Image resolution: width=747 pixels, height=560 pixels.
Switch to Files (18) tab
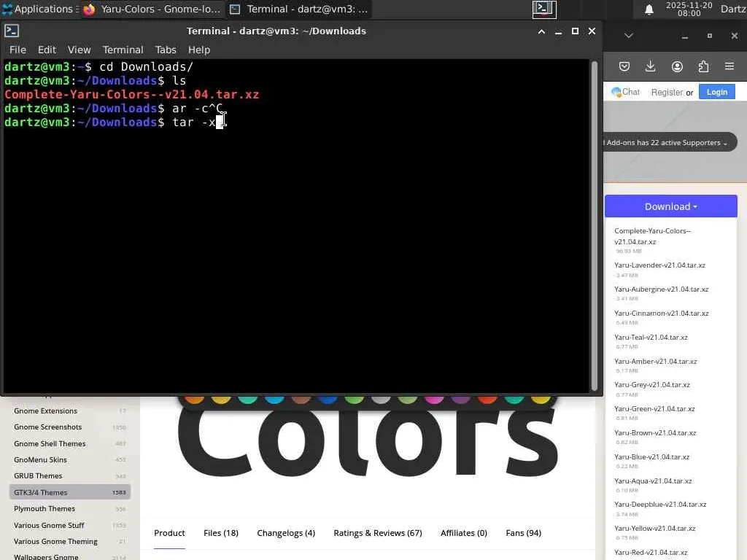click(220, 533)
